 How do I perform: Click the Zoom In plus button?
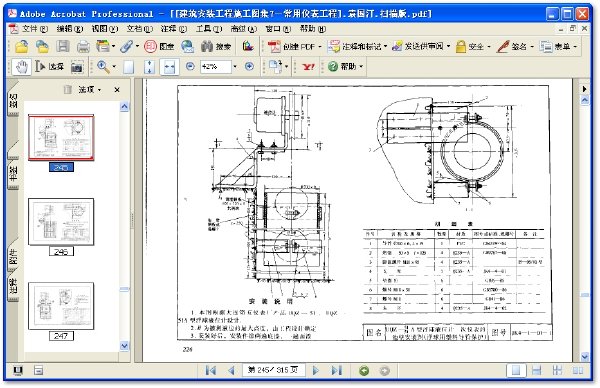[x=249, y=67]
